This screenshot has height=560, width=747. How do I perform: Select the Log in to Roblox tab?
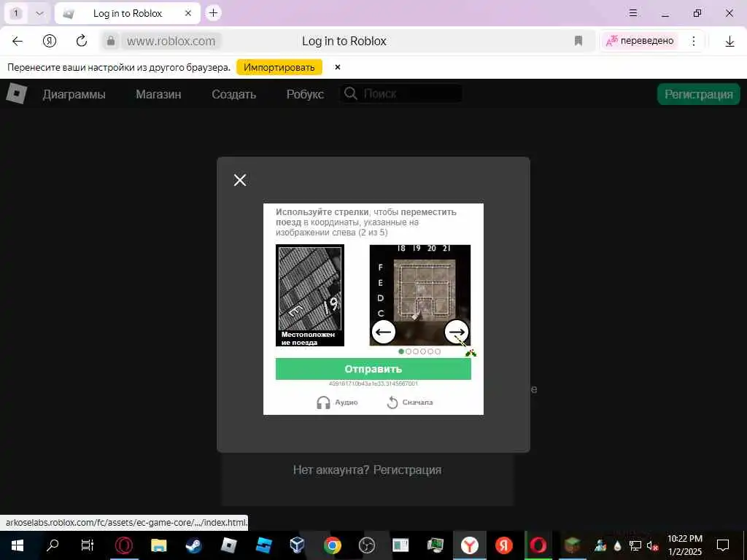click(127, 13)
